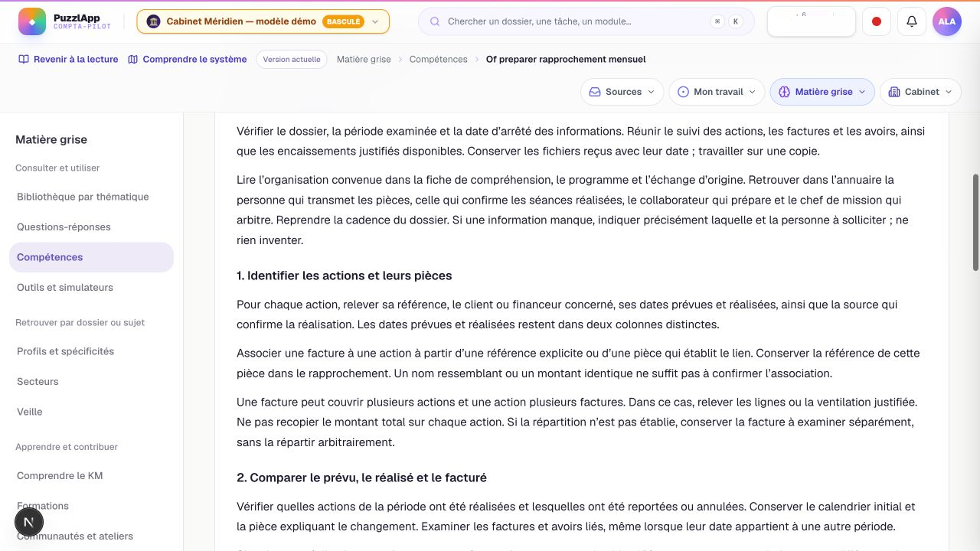Click the page vertical scrollbar thumb
This screenshot has width=980, height=551.
tap(975, 222)
